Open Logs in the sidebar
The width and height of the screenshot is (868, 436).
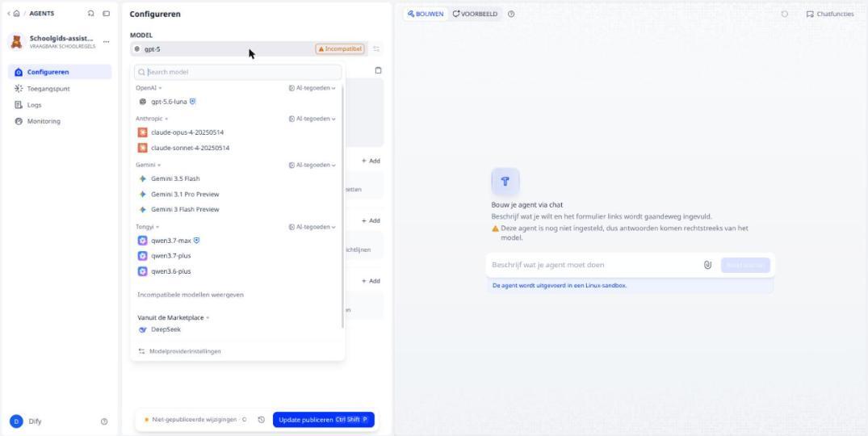(60, 105)
